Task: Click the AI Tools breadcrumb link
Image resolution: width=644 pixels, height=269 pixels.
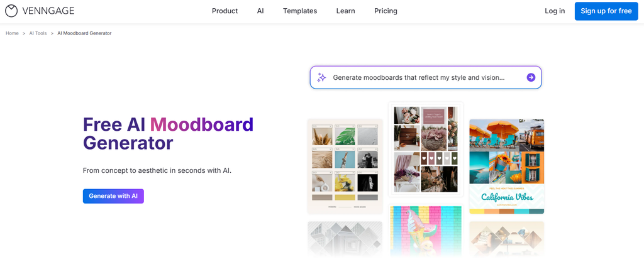Action: tap(38, 33)
